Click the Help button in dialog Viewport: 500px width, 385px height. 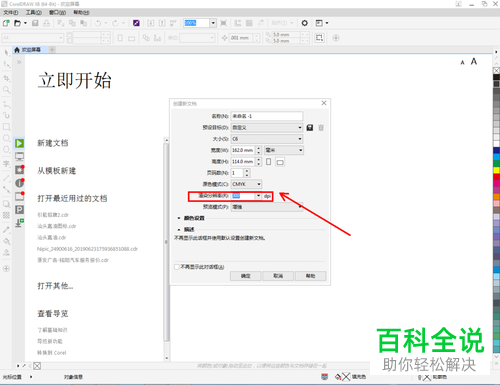310,276
